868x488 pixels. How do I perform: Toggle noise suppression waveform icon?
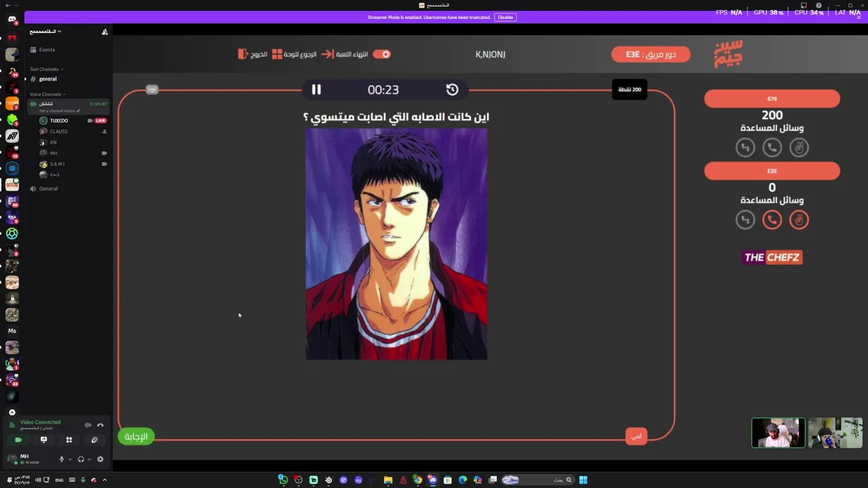coord(88,425)
